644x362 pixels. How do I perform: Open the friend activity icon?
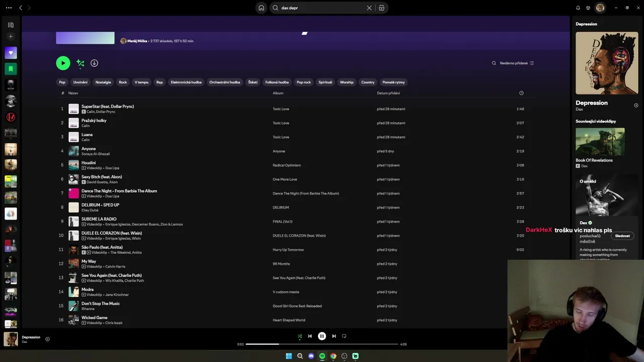[x=588, y=8]
